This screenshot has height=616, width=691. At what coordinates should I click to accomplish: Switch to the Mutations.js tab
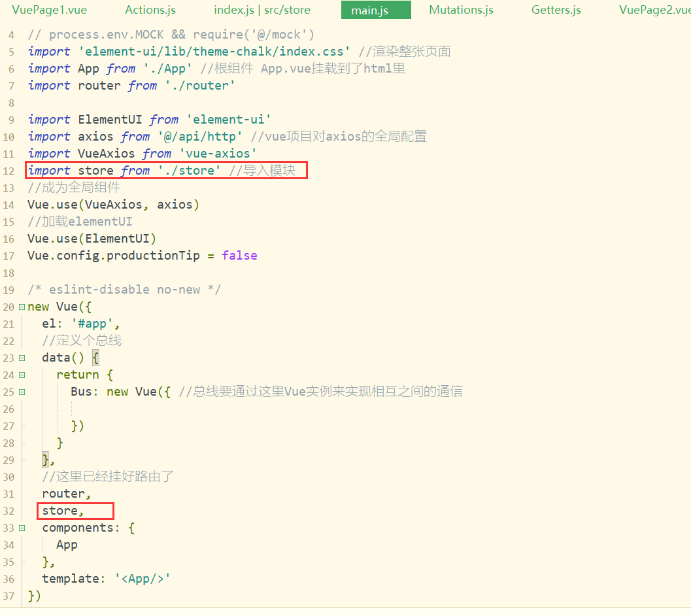pyautogui.click(x=461, y=10)
